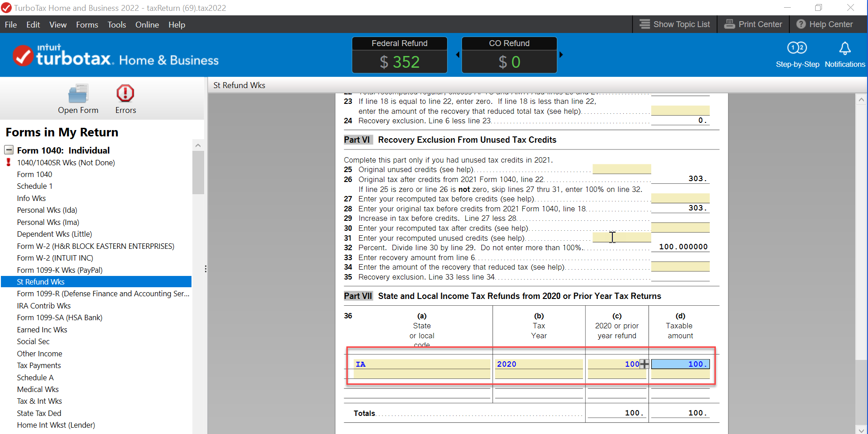The image size is (868, 434).
Task: Open the File menu
Action: pos(11,25)
